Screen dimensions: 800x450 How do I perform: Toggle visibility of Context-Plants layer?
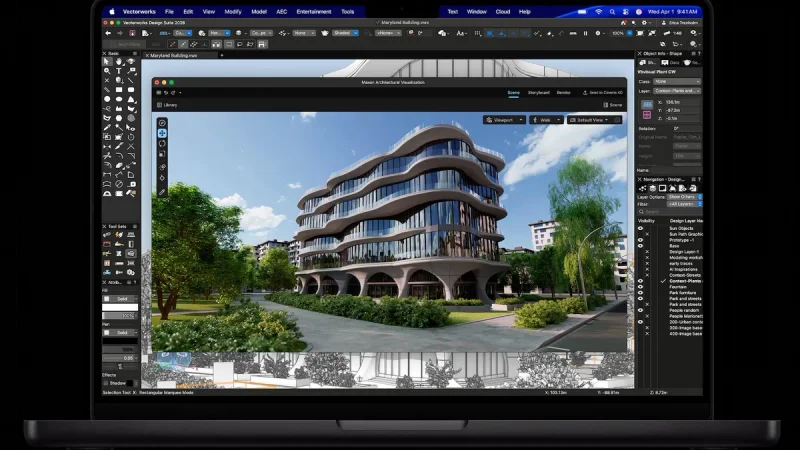(640, 281)
